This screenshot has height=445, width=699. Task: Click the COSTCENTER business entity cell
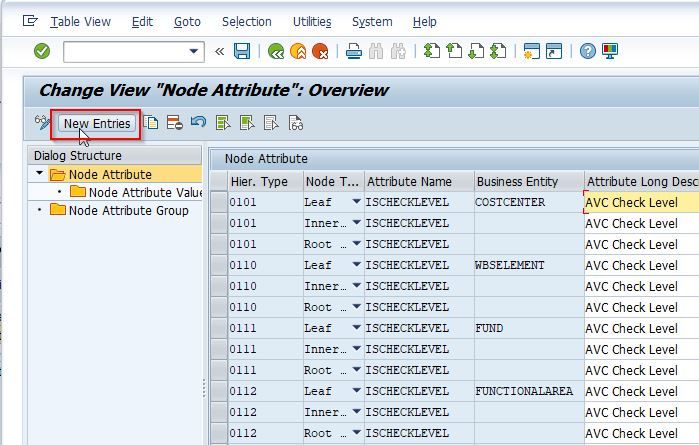coord(529,202)
